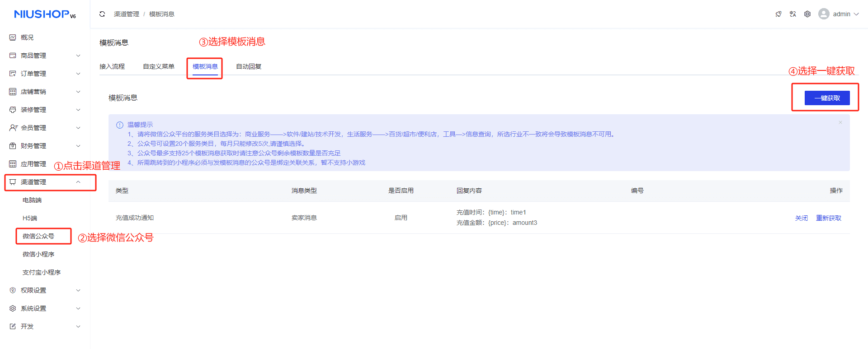Image resolution: width=868 pixels, height=349 pixels.
Task: Select 支付宝小程序 submenu item
Action: (x=42, y=272)
